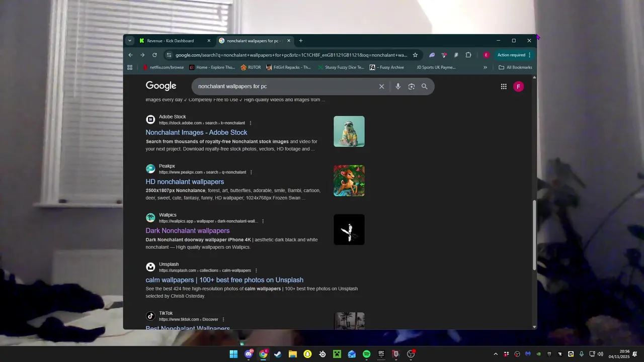
Task: Go back with the browser back arrow
Action: tap(131, 55)
